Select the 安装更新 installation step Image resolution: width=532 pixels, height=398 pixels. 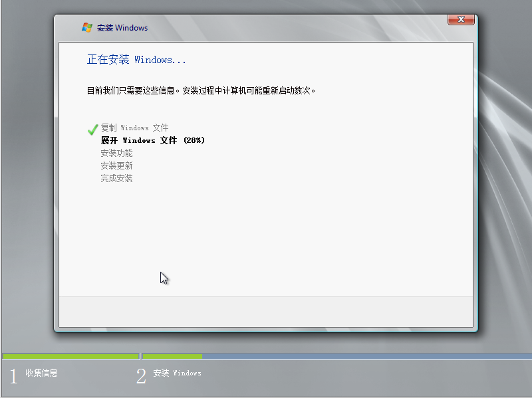click(117, 165)
